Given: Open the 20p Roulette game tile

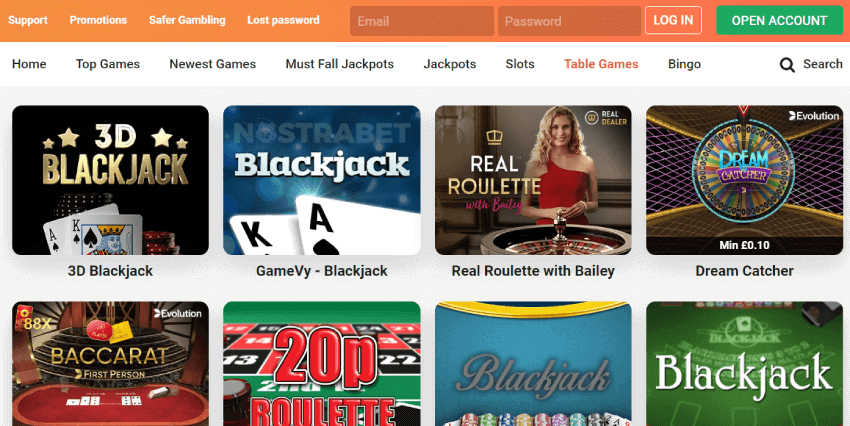Looking at the screenshot, I should tap(322, 364).
